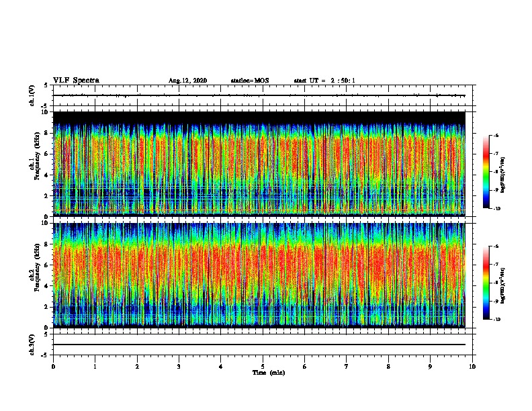Click time axis tick label "1"
This screenshot has width=532, height=411.
pyautogui.click(x=95, y=367)
